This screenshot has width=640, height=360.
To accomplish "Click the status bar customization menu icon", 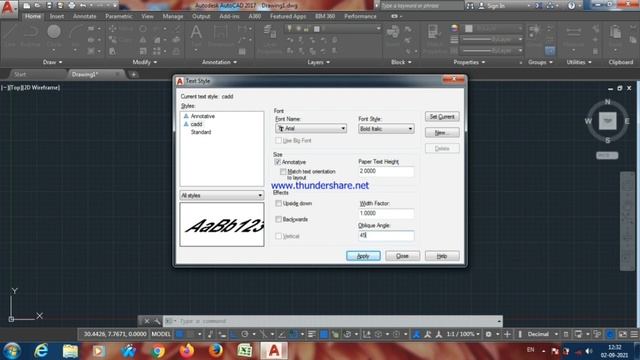I will [634, 334].
